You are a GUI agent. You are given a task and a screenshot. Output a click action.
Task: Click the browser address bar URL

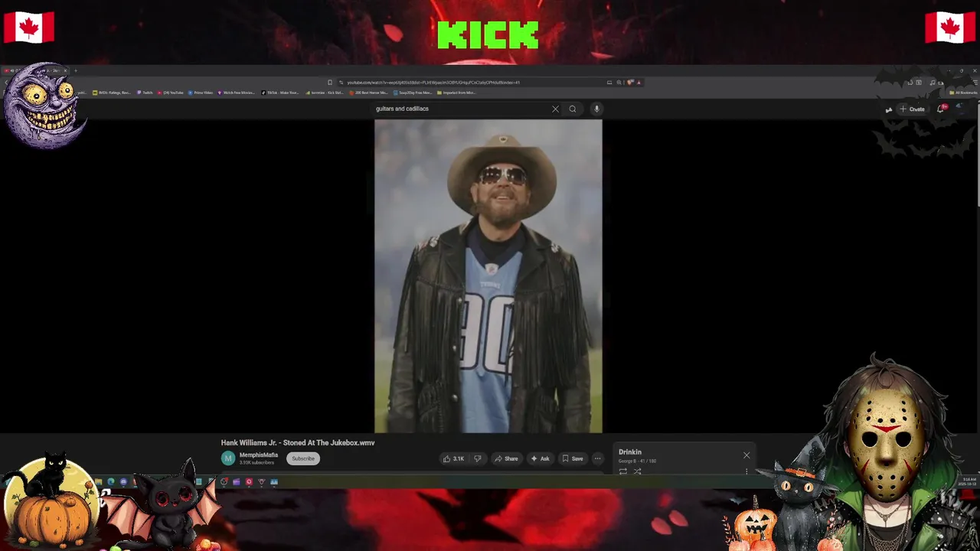pyautogui.click(x=433, y=82)
